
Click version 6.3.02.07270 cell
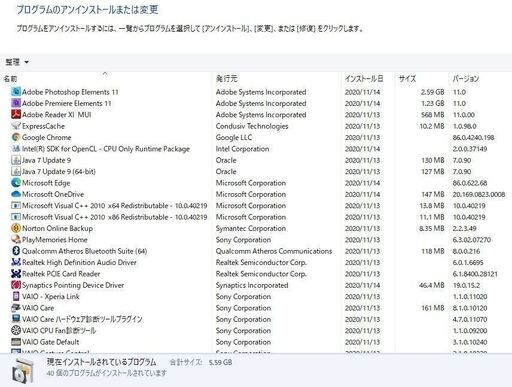[x=472, y=240]
